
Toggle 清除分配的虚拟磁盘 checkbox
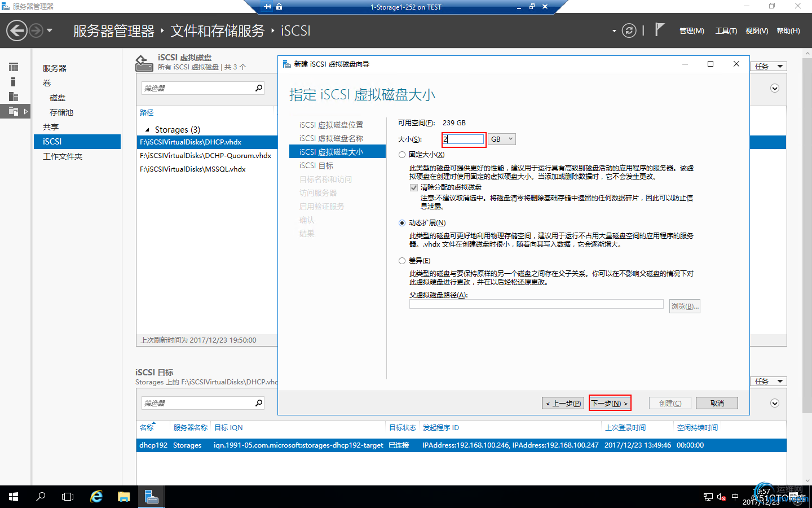point(414,187)
